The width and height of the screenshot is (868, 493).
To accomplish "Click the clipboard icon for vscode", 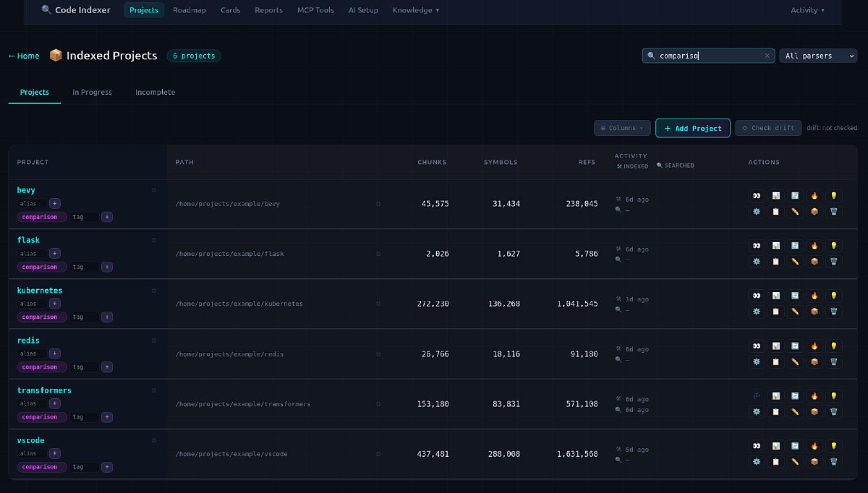I will tap(776, 462).
